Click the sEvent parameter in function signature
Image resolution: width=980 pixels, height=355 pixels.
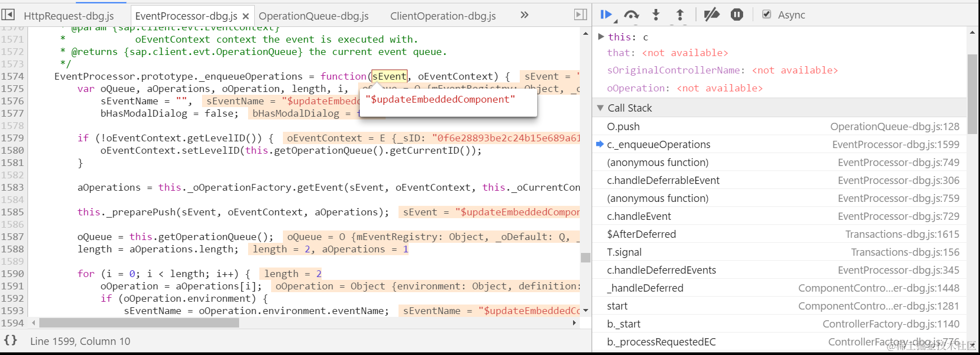pos(389,76)
